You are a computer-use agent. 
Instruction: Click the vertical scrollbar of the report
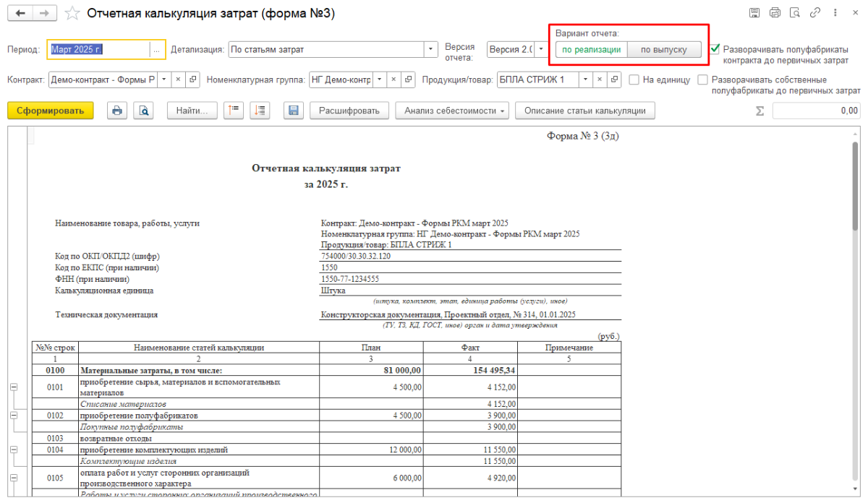[855, 289]
